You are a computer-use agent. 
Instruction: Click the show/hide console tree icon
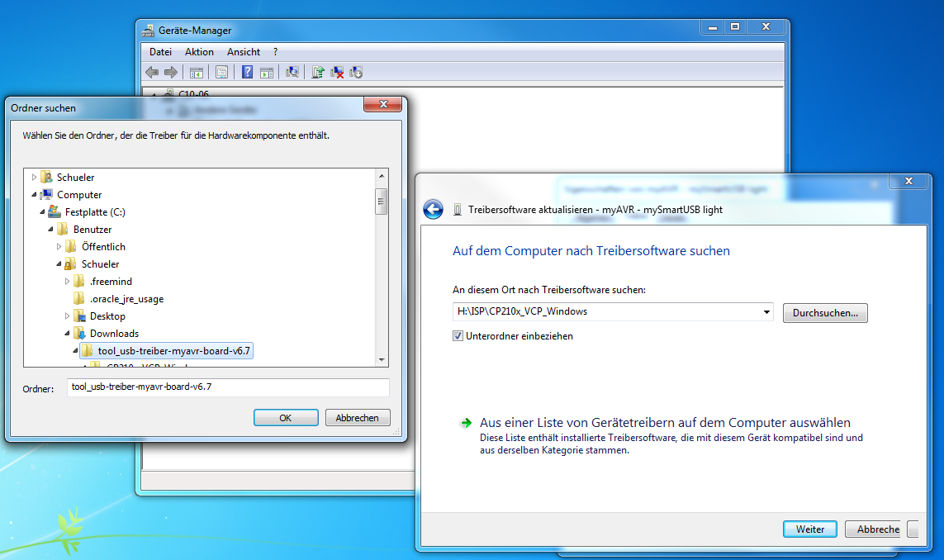[197, 73]
